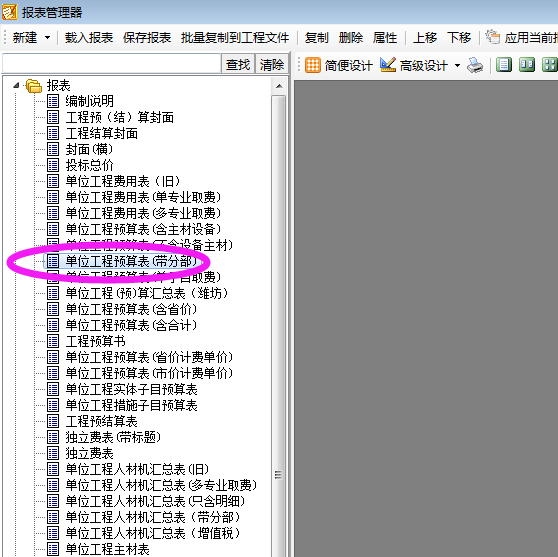The width and height of the screenshot is (558, 557).
Task: Select 工程结算封面 report icon
Action: click(x=53, y=133)
